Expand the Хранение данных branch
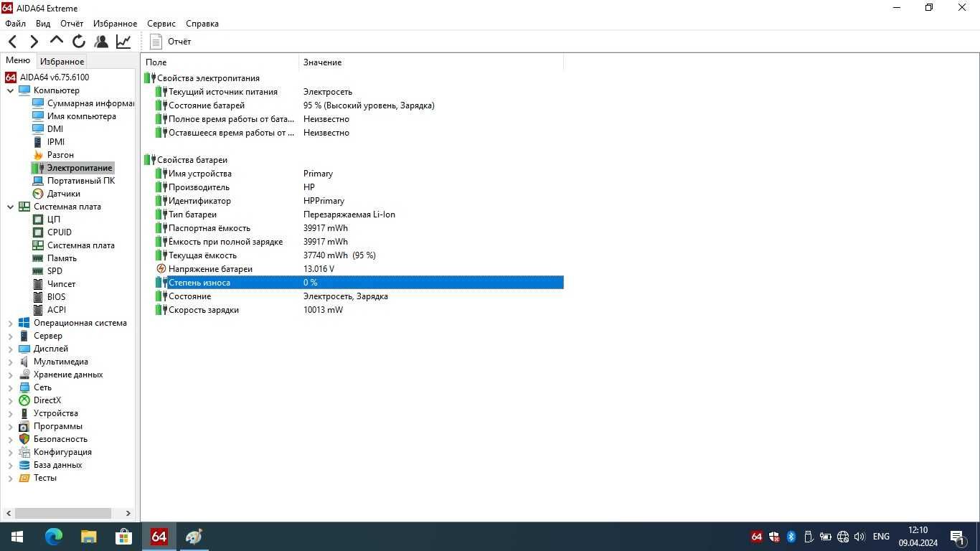The image size is (980, 551). pos(10,375)
